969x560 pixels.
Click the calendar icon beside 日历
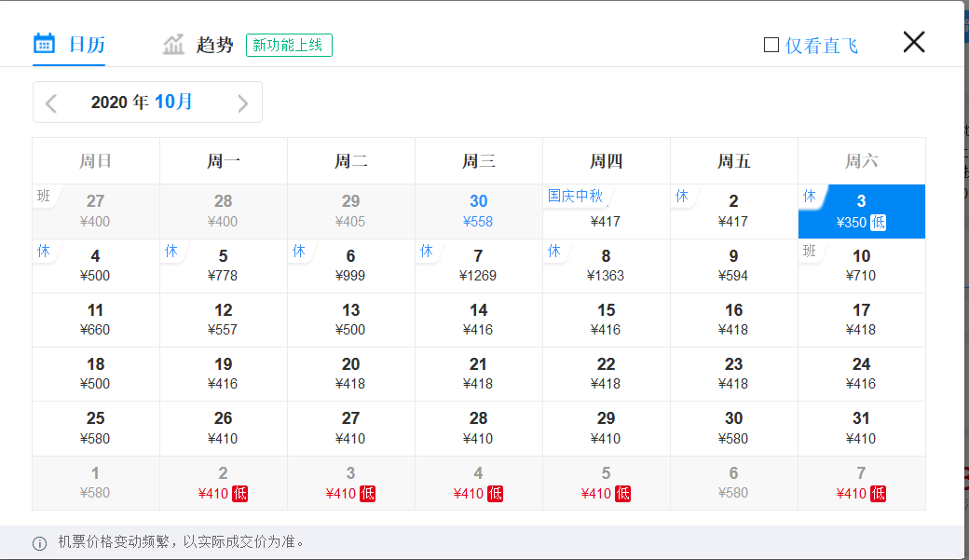pyautogui.click(x=44, y=44)
